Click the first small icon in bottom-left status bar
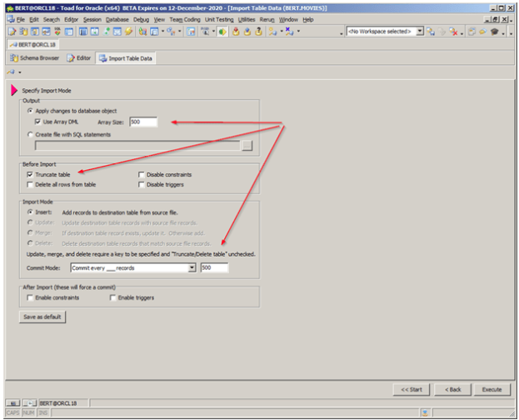This screenshot has height=420, width=519. point(13,403)
